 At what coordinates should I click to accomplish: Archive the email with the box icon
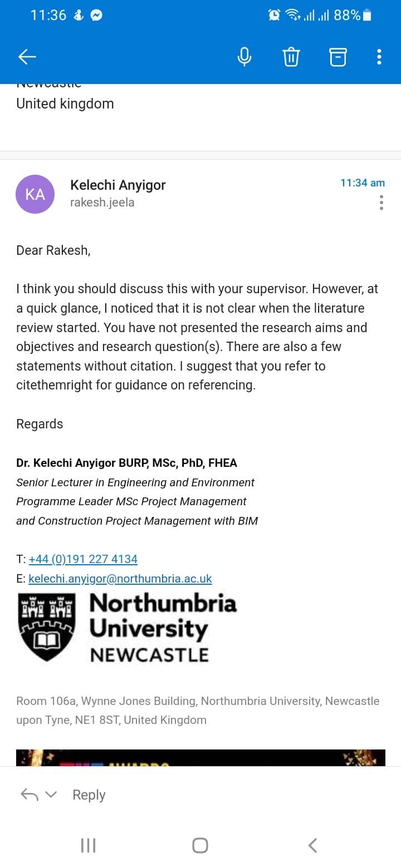(338, 57)
